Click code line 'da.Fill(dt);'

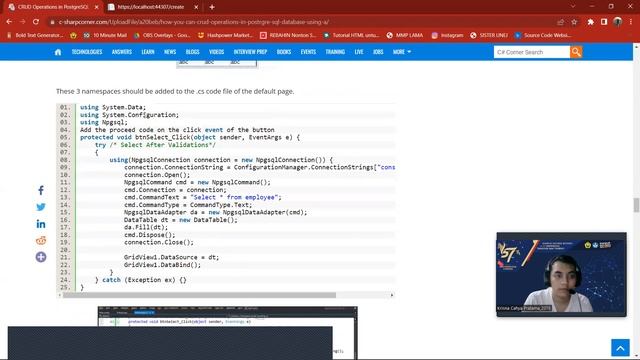(x=146, y=227)
